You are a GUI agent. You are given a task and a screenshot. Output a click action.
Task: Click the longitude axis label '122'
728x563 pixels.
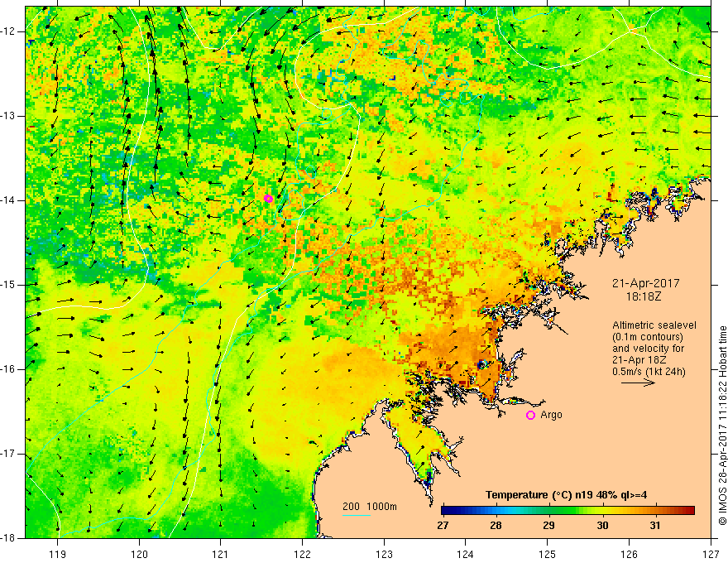[x=302, y=554]
